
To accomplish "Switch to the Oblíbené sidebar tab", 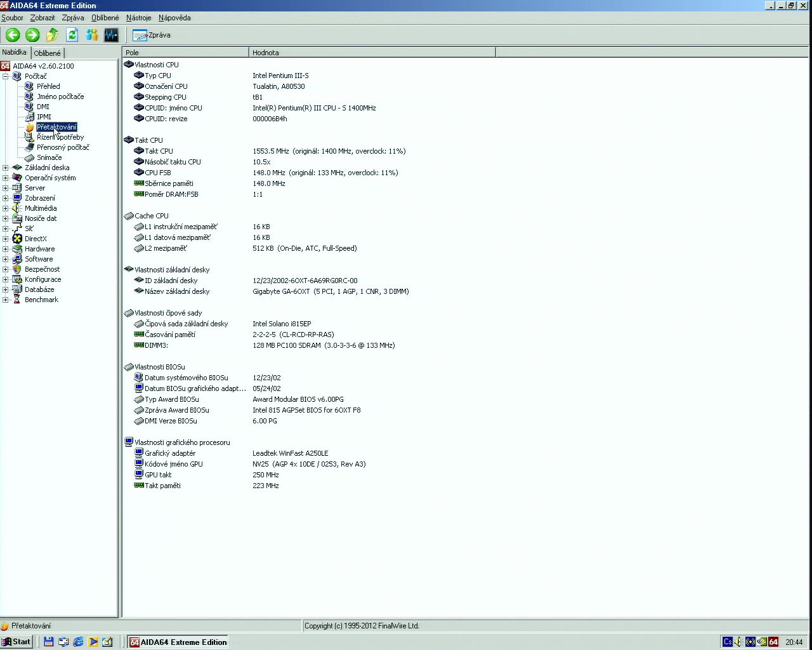I will point(47,53).
